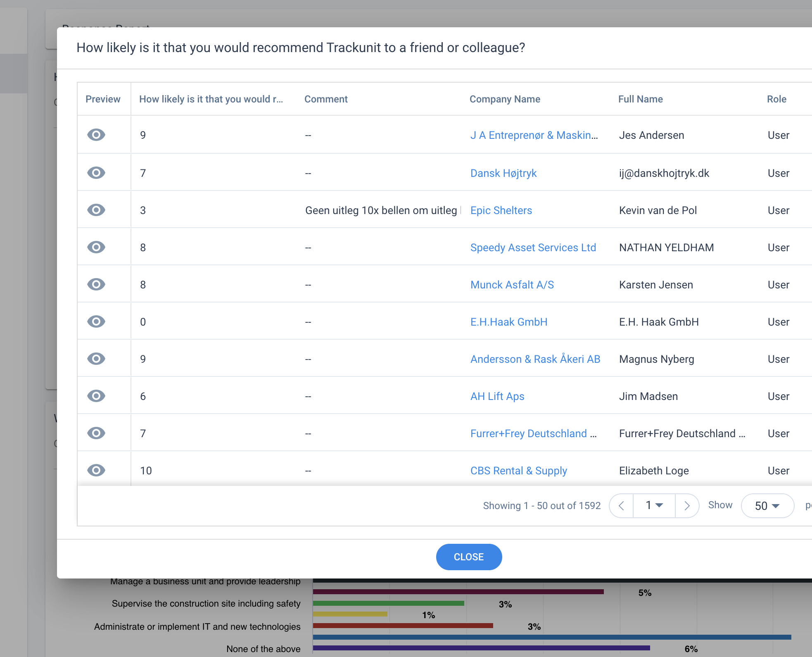Image resolution: width=812 pixels, height=657 pixels.
Task: Preview the E.H. Haak GmbH response
Action: click(96, 321)
